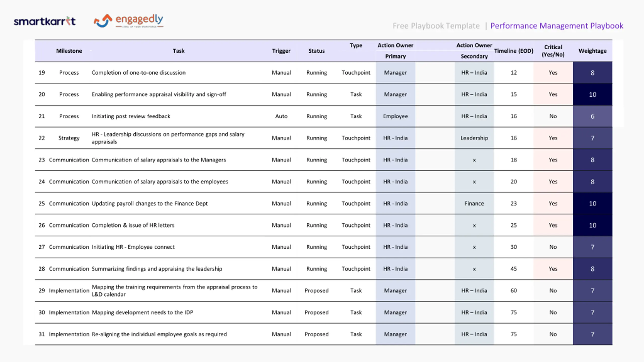Click the Weightage column header

592,51
